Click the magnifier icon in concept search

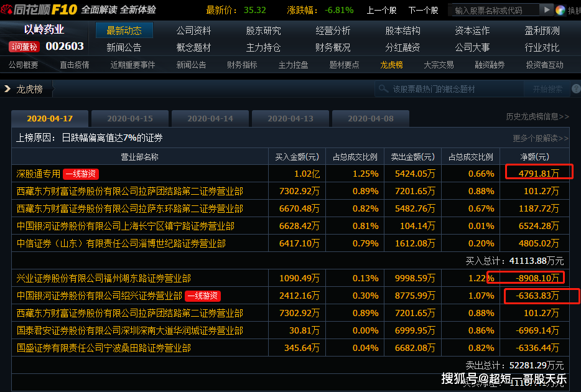(x=384, y=89)
